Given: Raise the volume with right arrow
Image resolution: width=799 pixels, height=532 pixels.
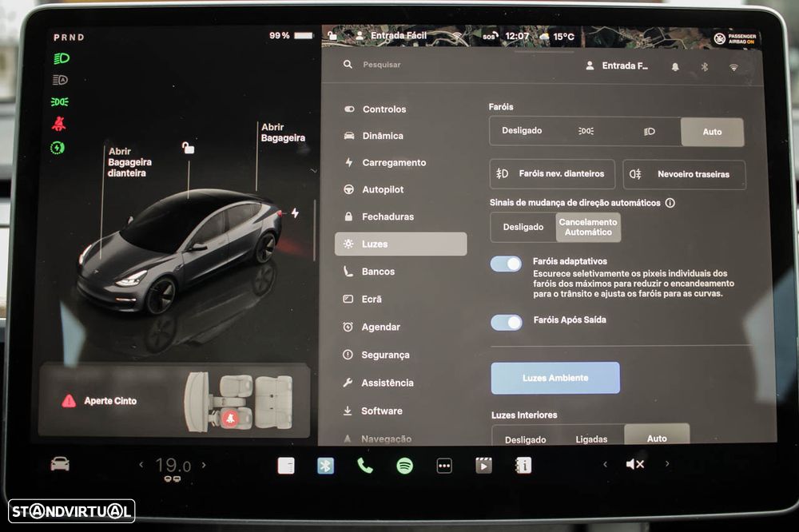Looking at the screenshot, I should pos(667,464).
